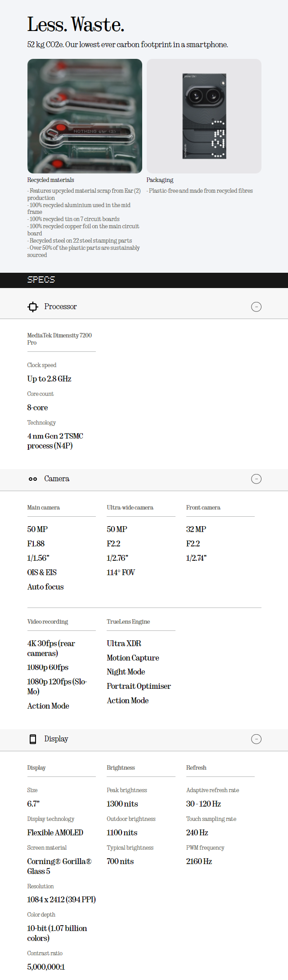Select the Processor section title

pos(60,307)
